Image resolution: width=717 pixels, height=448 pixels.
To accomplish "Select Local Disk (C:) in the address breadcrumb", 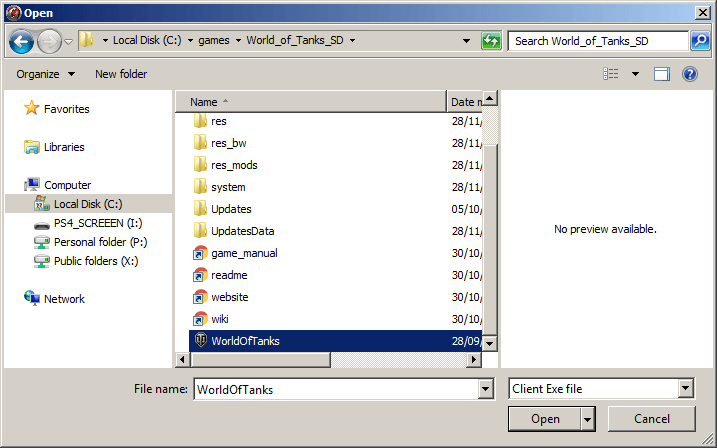I will (147, 40).
